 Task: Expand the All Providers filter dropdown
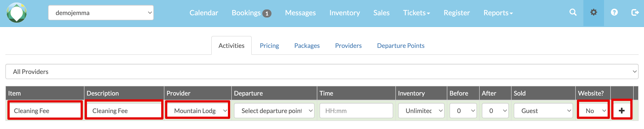pos(322,72)
